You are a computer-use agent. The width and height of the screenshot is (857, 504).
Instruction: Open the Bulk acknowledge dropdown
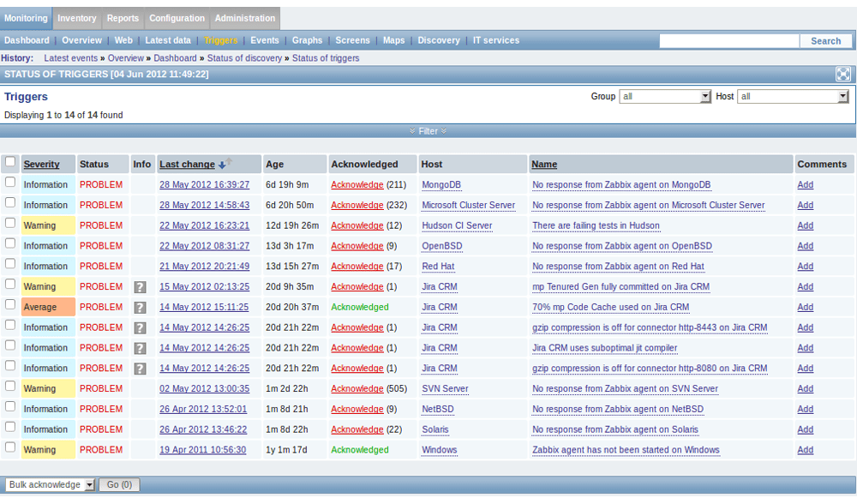[x=50, y=484]
